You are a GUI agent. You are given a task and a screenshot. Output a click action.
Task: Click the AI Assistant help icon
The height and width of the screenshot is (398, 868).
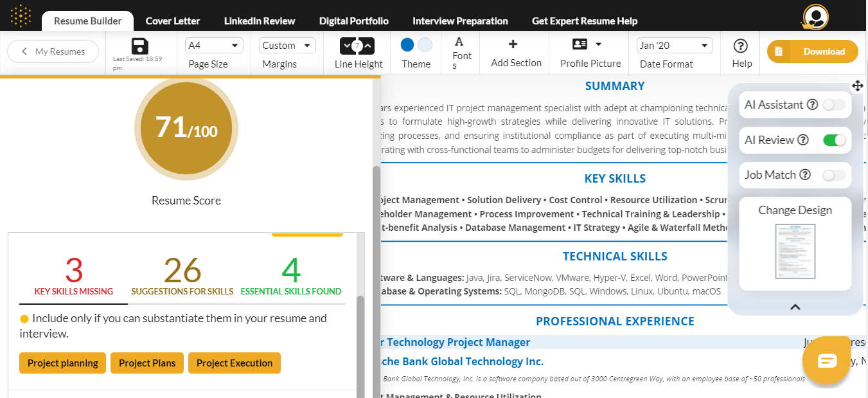point(812,105)
